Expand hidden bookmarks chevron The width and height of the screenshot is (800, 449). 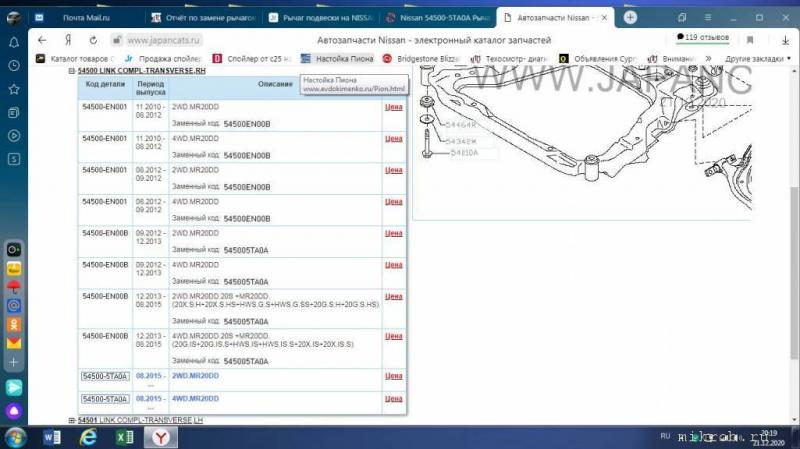(x=709, y=59)
